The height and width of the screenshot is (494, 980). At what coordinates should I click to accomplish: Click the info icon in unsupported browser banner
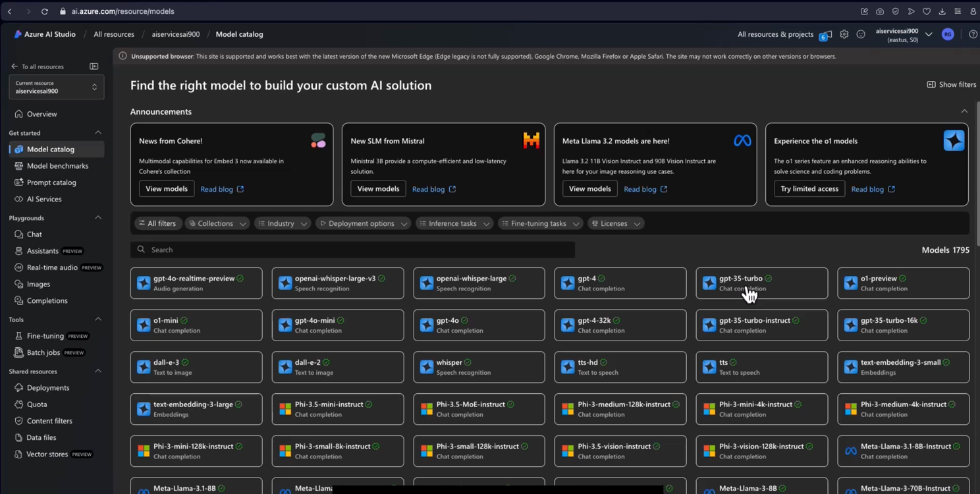122,56
